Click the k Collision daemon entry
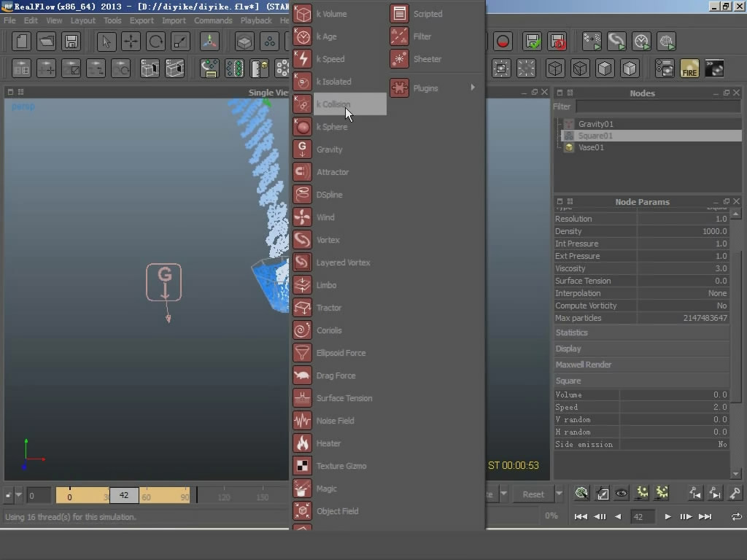Viewport: 747px width, 560px height. pos(339,104)
